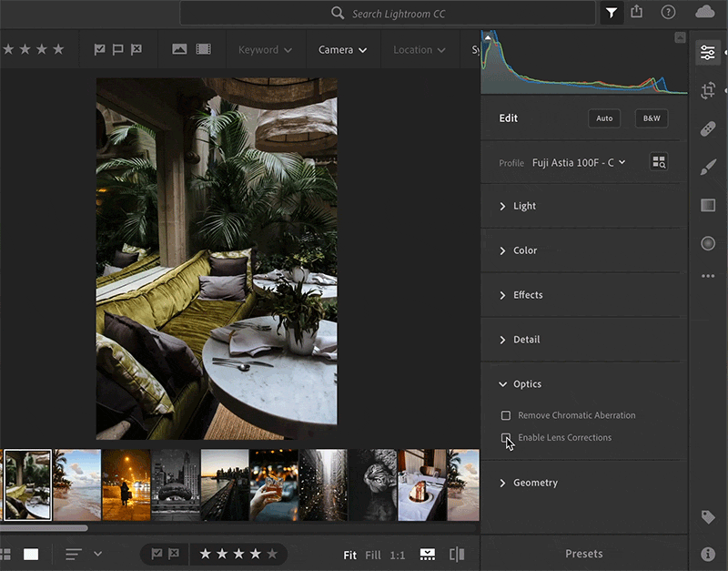
Task: Open the Keywords tag panel icon
Action: (708, 517)
